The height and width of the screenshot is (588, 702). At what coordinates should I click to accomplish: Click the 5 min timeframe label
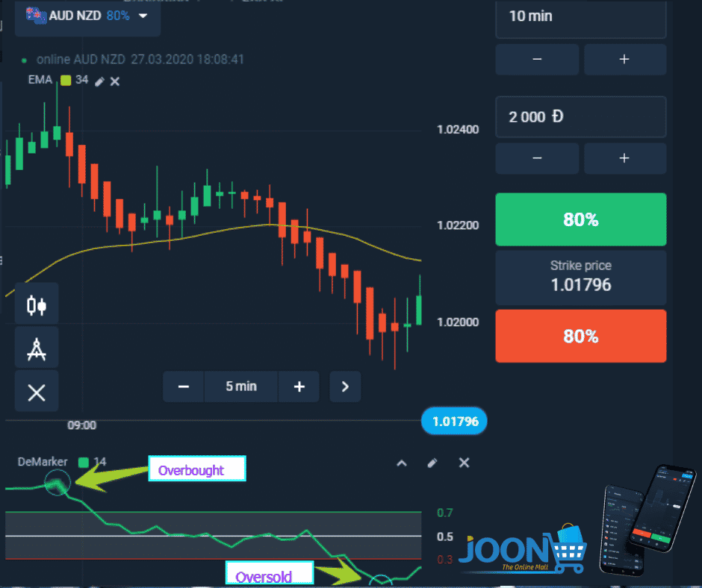241,387
